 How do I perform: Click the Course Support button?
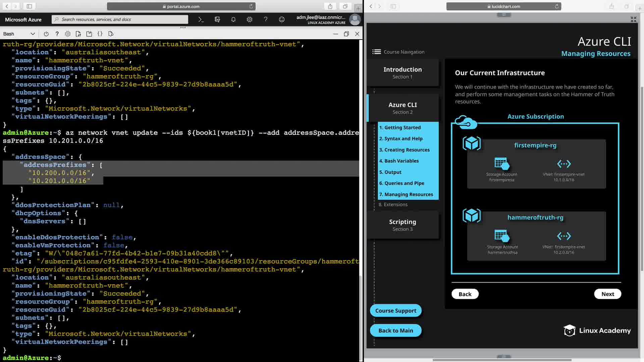(395, 311)
